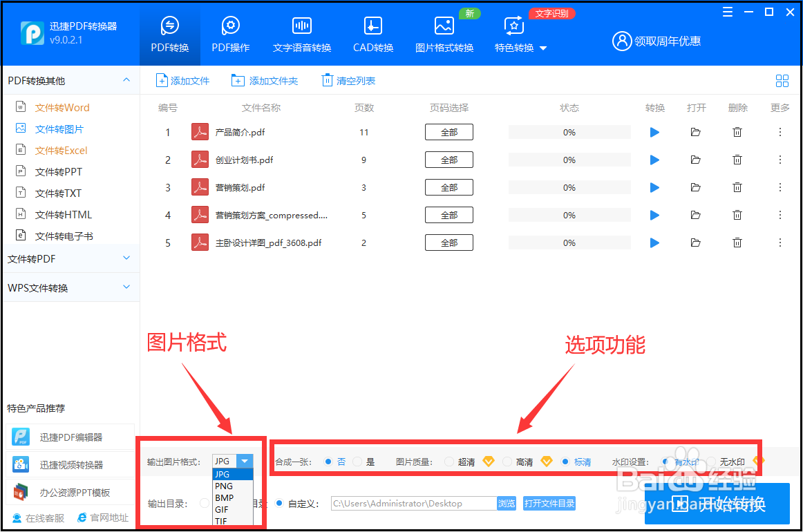Click the 超清 premium diamond badge
The height and width of the screenshot is (532, 803).
click(489, 462)
